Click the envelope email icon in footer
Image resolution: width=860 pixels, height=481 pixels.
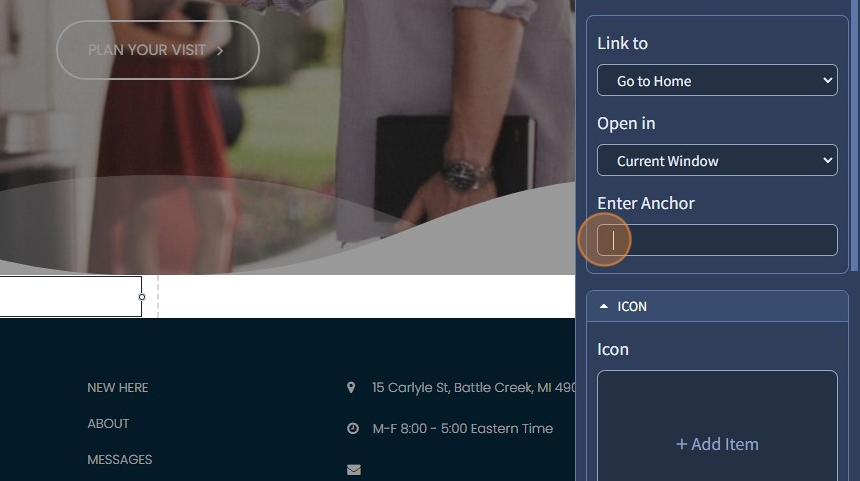[354, 469]
